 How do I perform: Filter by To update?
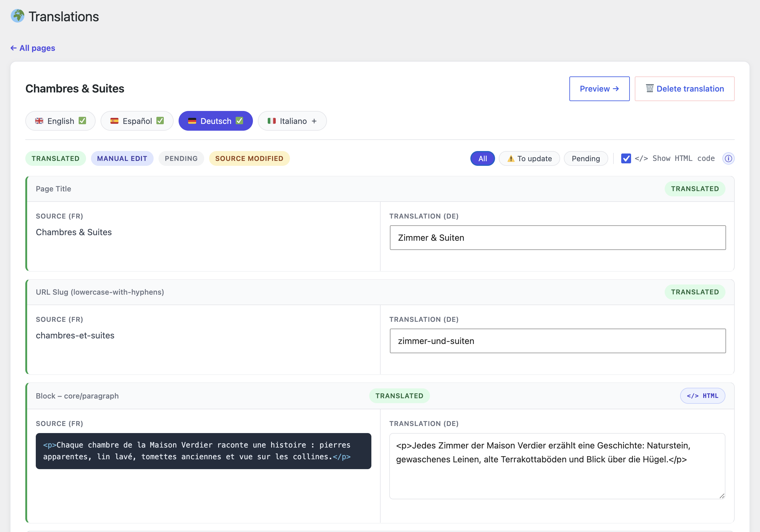coord(529,158)
